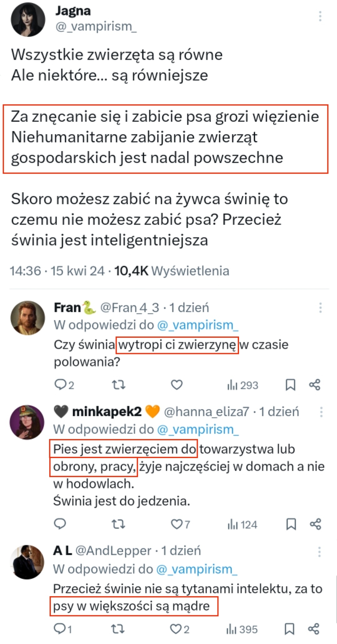337x644 pixels.
Task: Retweet A L's reply
Action: click(x=118, y=629)
